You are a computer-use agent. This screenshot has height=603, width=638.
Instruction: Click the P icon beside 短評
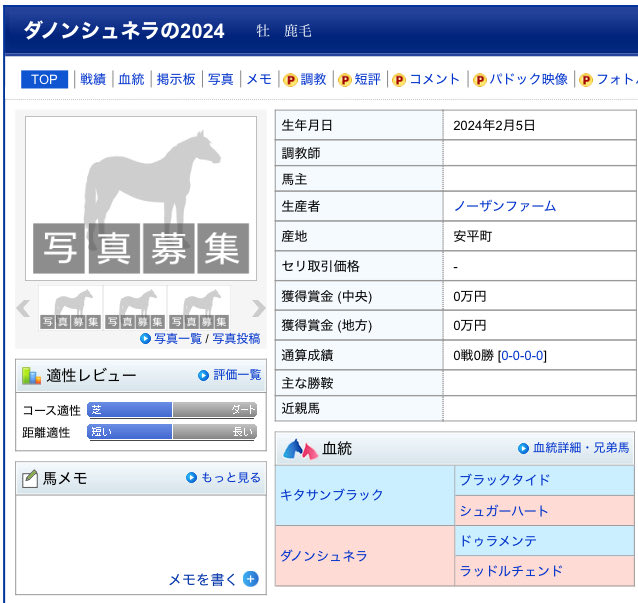point(345,80)
